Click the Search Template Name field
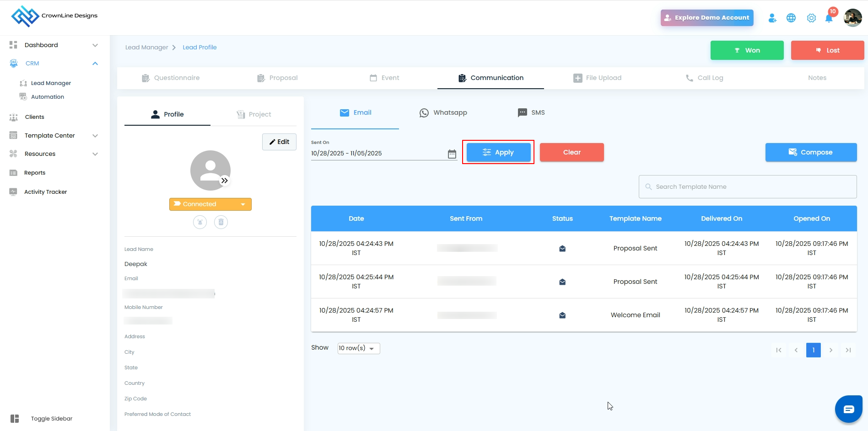 pos(748,186)
